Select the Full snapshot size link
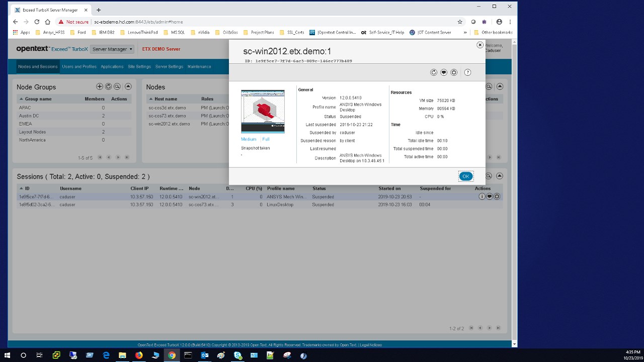Viewport: 644px width, 362px height. pyautogui.click(x=266, y=139)
